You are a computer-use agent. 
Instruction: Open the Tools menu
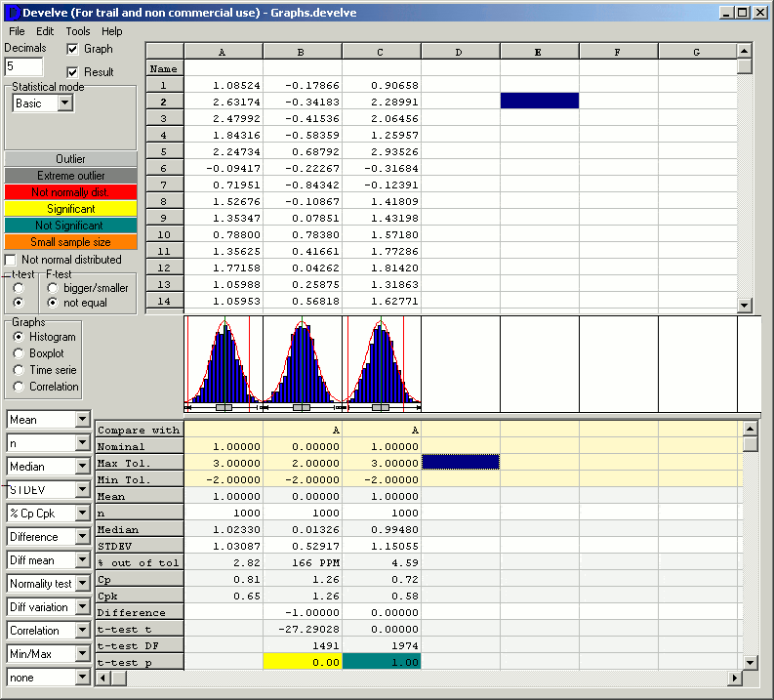pos(78,31)
